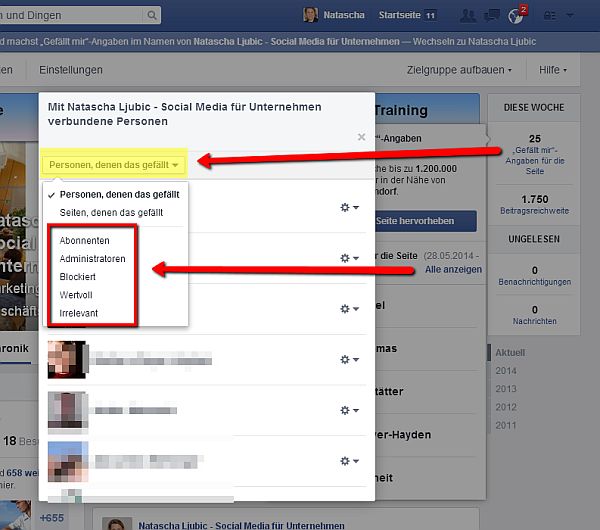Viewport: 600px width, 530px height.
Task: Open gear menu for second listed person
Action: pos(349,258)
